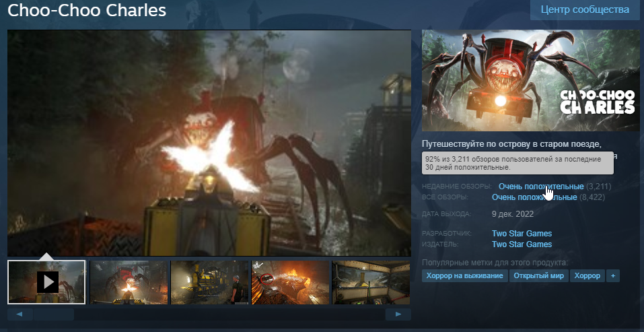
Task: Click the РАЗРАБОТЧИК label
Action: [x=447, y=234]
